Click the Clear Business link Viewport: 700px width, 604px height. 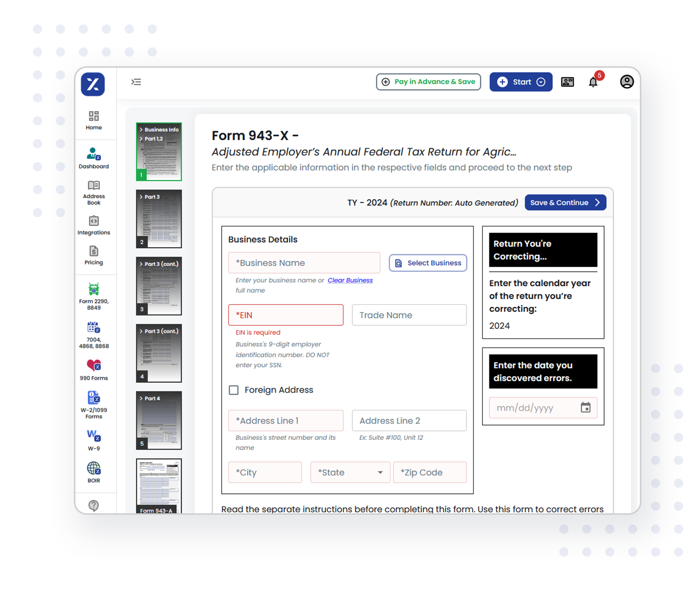pyautogui.click(x=350, y=280)
